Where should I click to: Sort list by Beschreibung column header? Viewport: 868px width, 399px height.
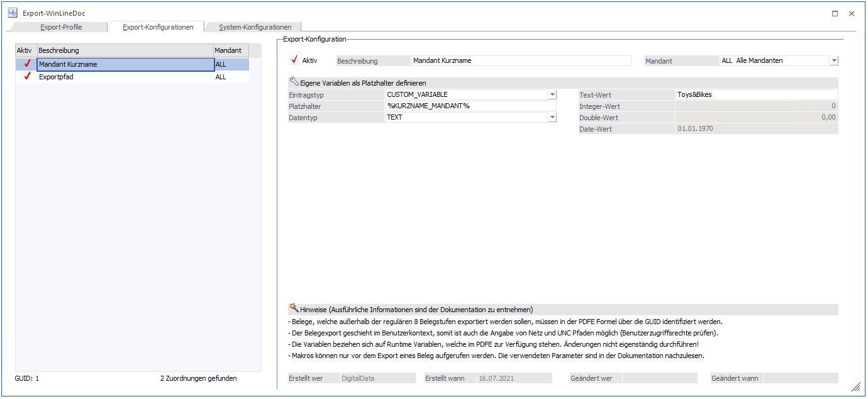coord(125,50)
